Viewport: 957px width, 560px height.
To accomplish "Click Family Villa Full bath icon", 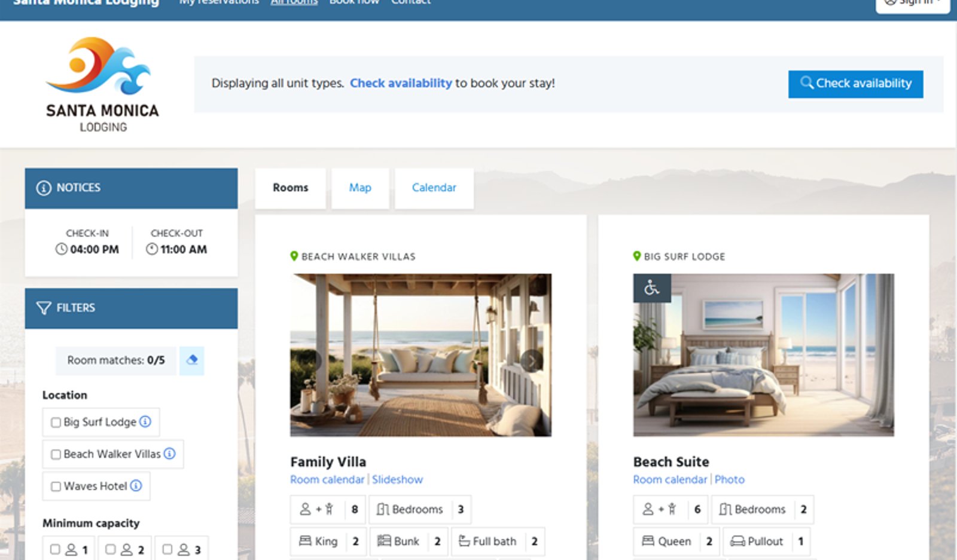I will 464,541.
